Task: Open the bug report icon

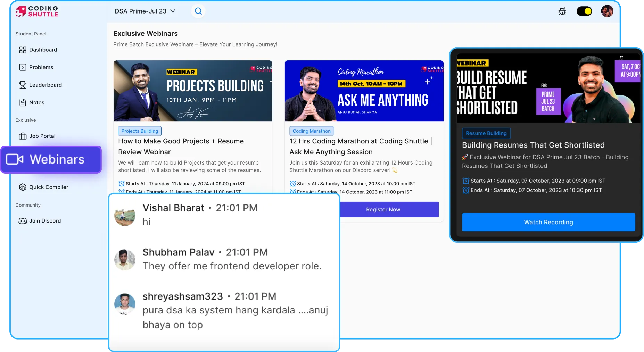Action: pos(562,11)
